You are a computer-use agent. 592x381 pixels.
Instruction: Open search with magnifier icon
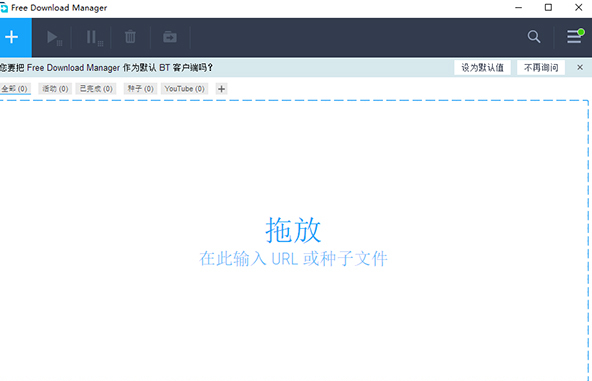click(534, 37)
